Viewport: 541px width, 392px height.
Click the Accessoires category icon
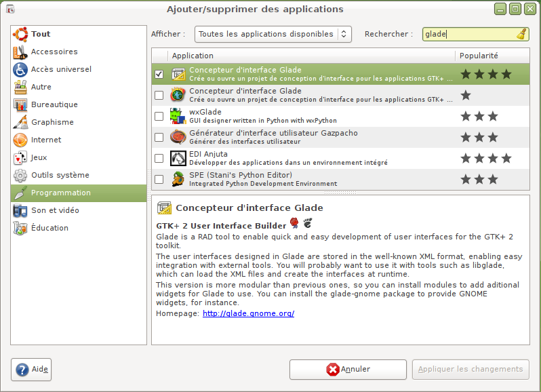pyautogui.click(x=20, y=52)
